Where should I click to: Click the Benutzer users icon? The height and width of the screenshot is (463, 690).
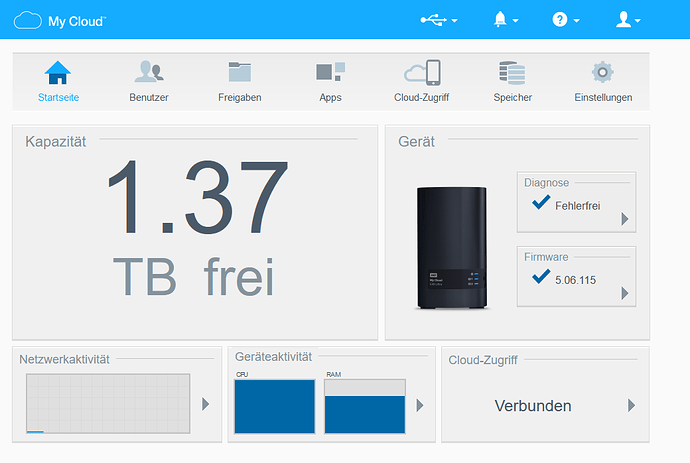pyautogui.click(x=149, y=72)
